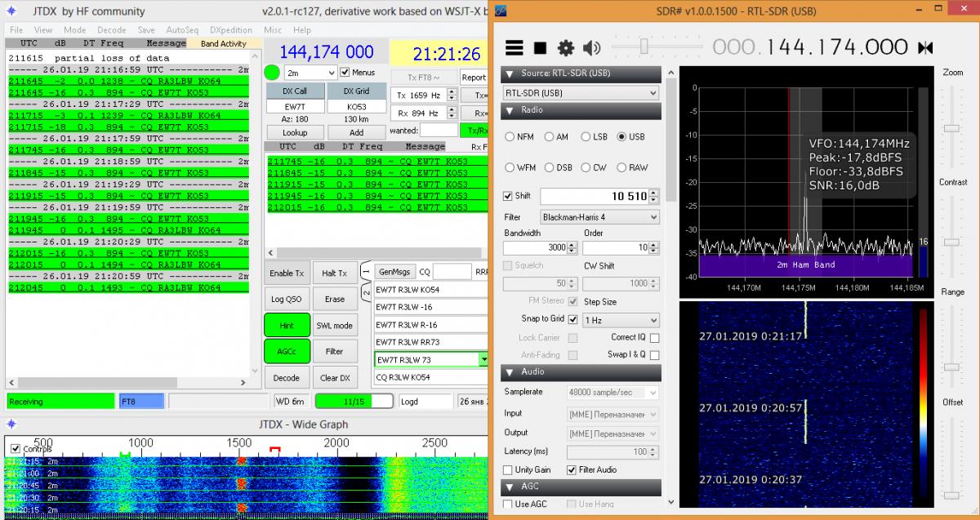Open SDR# settings gear icon

coord(565,47)
